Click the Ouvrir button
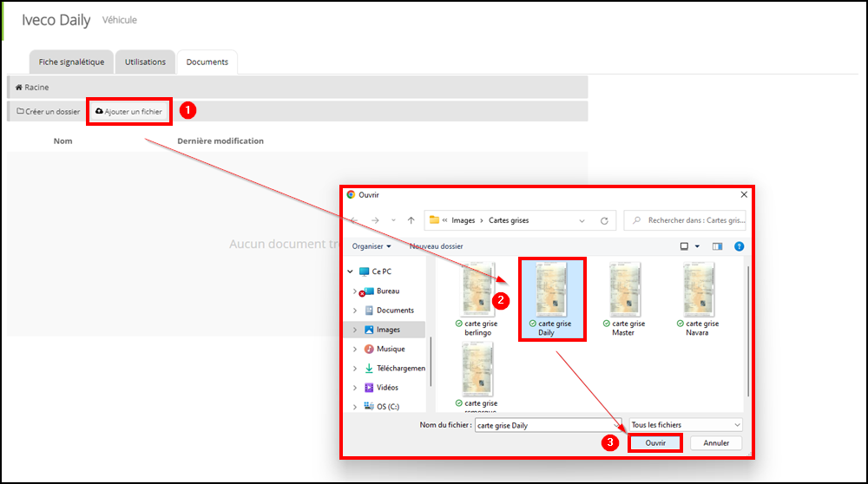Screen dimensions: 868x484 click(655, 443)
